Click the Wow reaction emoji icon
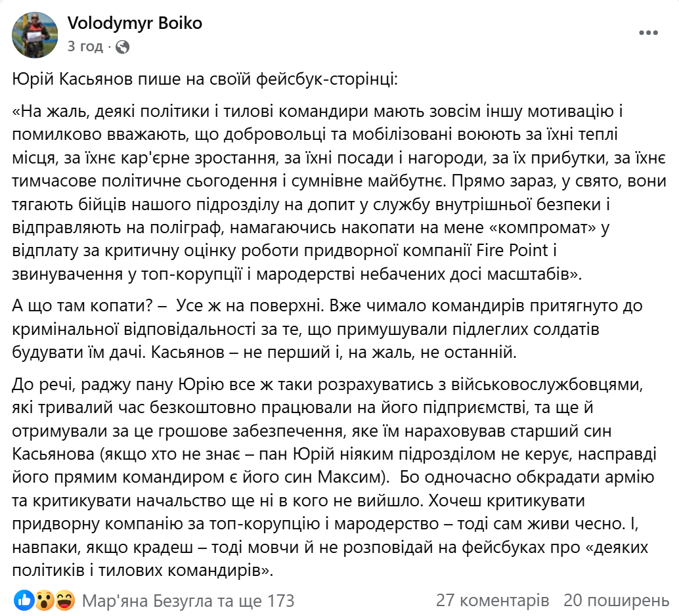The height and width of the screenshot is (616, 679). tap(45, 600)
